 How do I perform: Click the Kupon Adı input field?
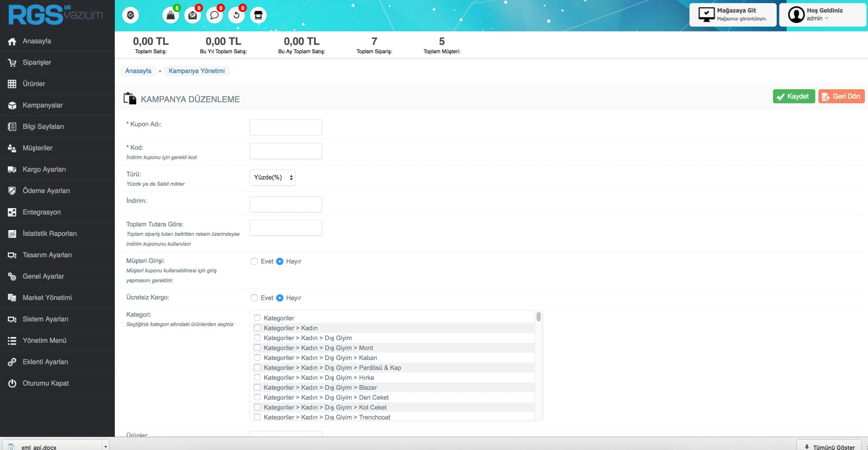click(x=286, y=127)
